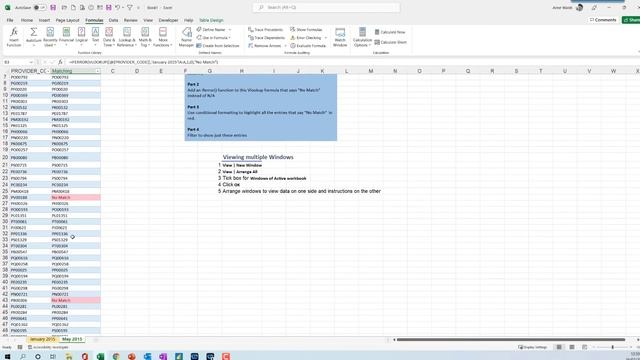Click the blue instructions text box

(261, 107)
